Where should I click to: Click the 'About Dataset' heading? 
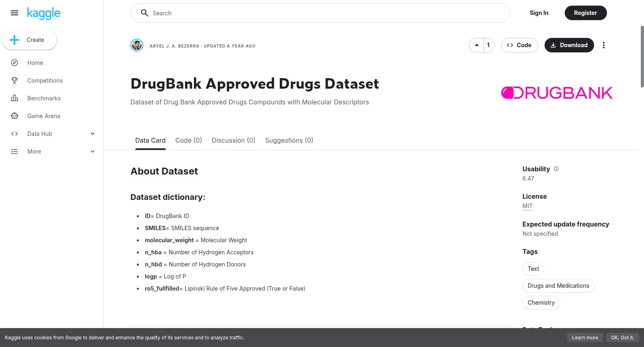pos(164,171)
